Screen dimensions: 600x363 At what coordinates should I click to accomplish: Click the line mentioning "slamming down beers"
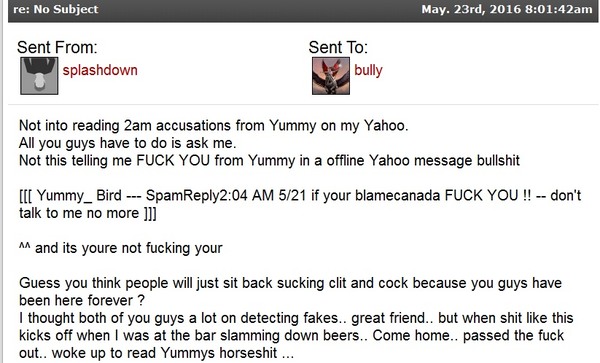(292, 335)
